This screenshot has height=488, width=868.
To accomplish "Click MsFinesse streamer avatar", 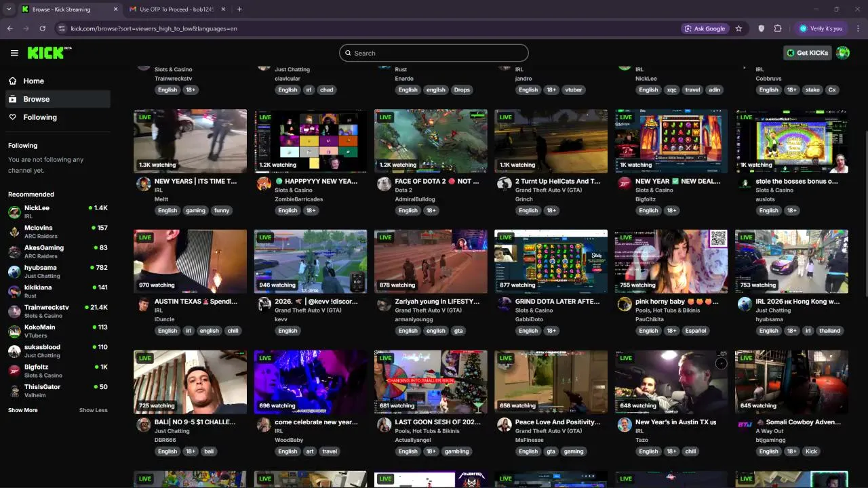I will pyautogui.click(x=505, y=425).
